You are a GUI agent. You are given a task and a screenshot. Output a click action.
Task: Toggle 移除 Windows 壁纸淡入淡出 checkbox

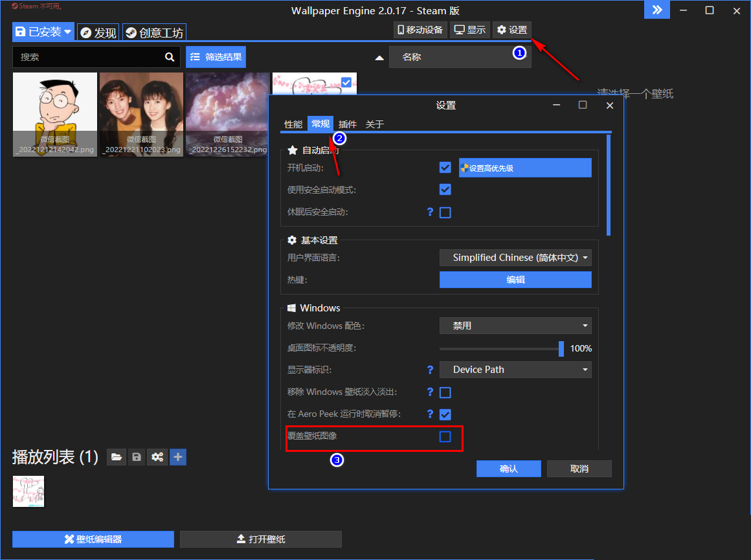(445, 393)
